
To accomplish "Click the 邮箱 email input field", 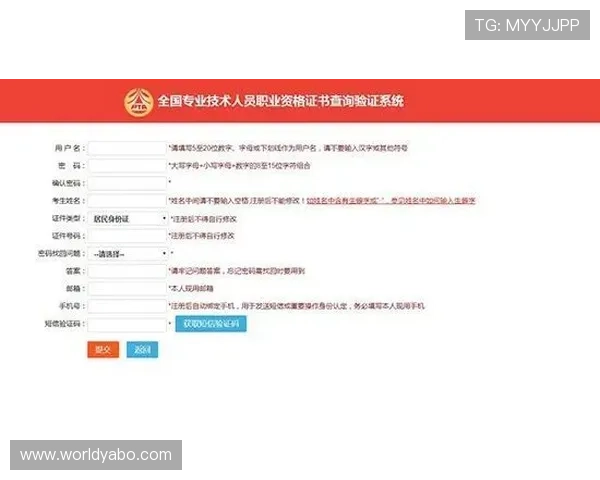I will (x=127, y=289).
